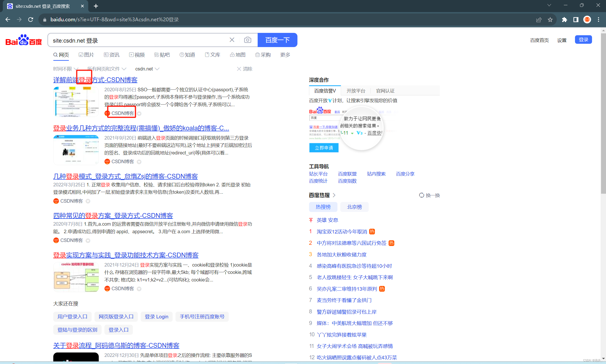Image resolution: width=606 pixels, height=364 pixels.
Task: Open result 几种登录模式_登录方式
Action: tap(126, 176)
